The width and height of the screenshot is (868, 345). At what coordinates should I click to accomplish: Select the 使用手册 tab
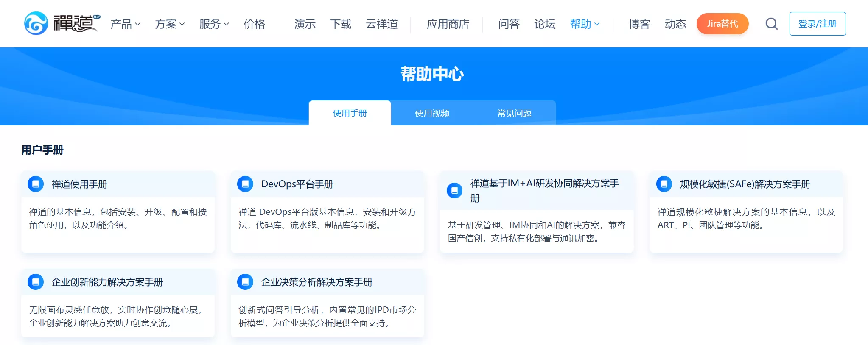click(x=350, y=113)
